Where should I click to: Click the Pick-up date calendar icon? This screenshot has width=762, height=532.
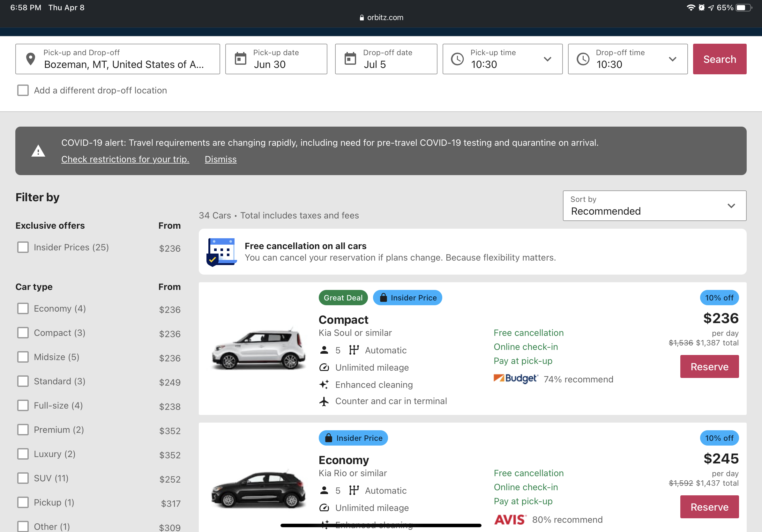click(241, 59)
